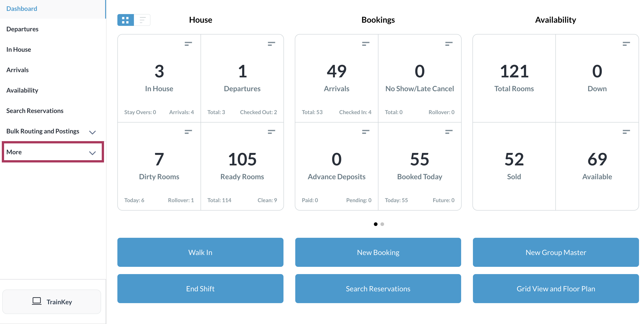
Task: Open the Booked Today tile menu icon
Action: pyautogui.click(x=449, y=132)
